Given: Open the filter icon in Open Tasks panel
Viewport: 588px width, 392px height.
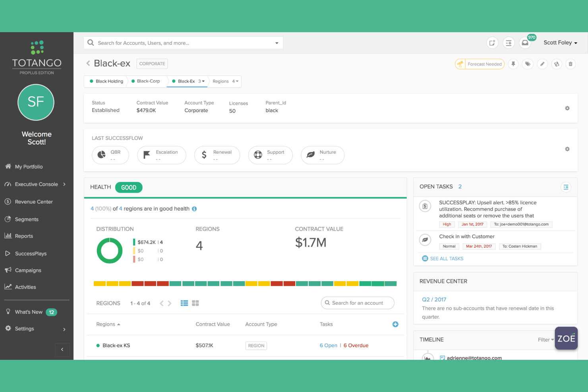Looking at the screenshot, I should (x=566, y=187).
